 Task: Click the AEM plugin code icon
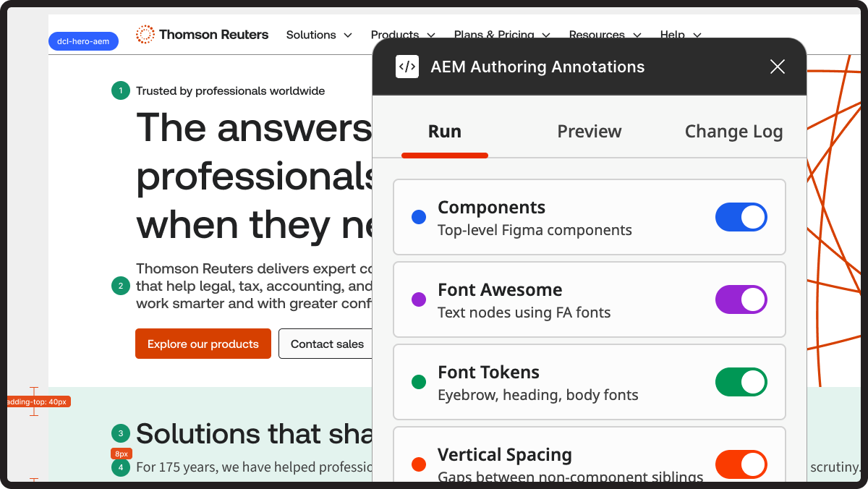407,67
